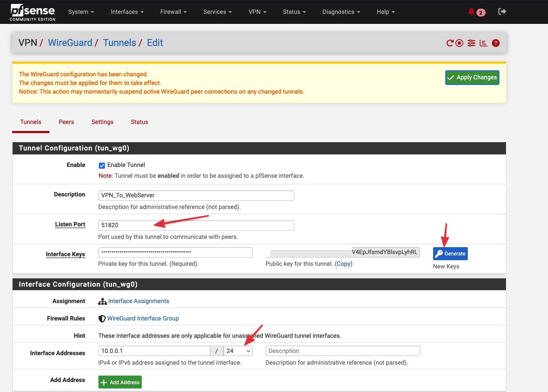Click the Apply Changes button
548x392 pixels.
[472, 78]
